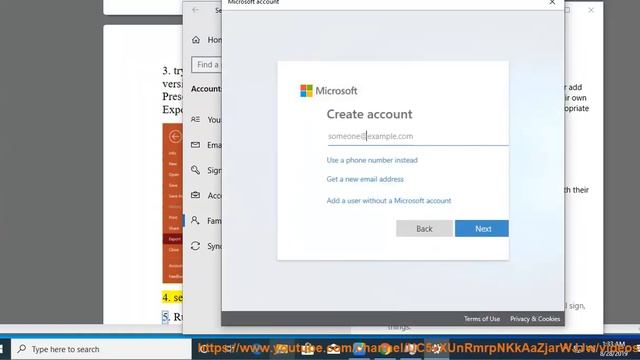Image resolution: width=640 pixels, height=360 pixels.
Task: Click the someone@example.com email input field
Action: pyautogui.click(x=418, y=136)
